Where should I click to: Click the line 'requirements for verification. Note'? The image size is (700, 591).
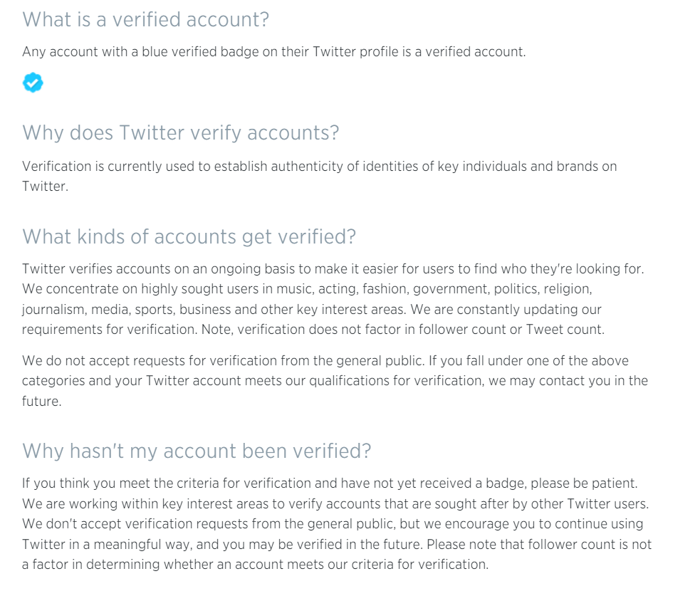tap(313, 330)
